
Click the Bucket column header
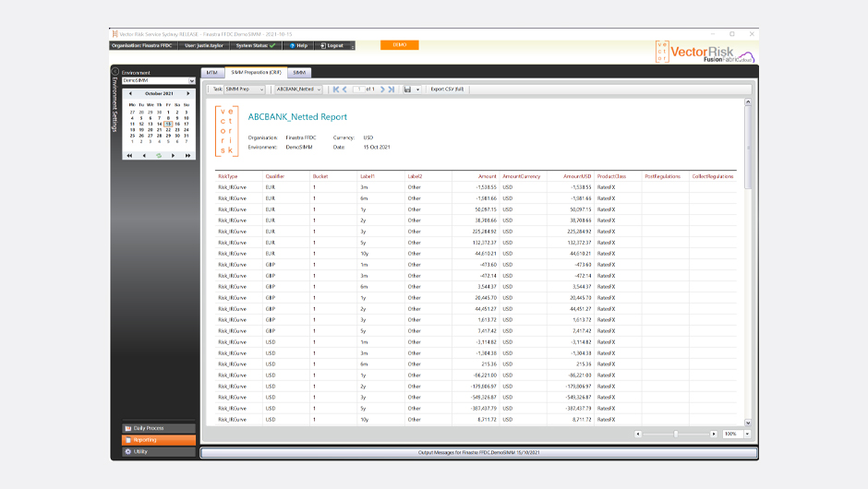pyautogui.click(x=320, y=176)
